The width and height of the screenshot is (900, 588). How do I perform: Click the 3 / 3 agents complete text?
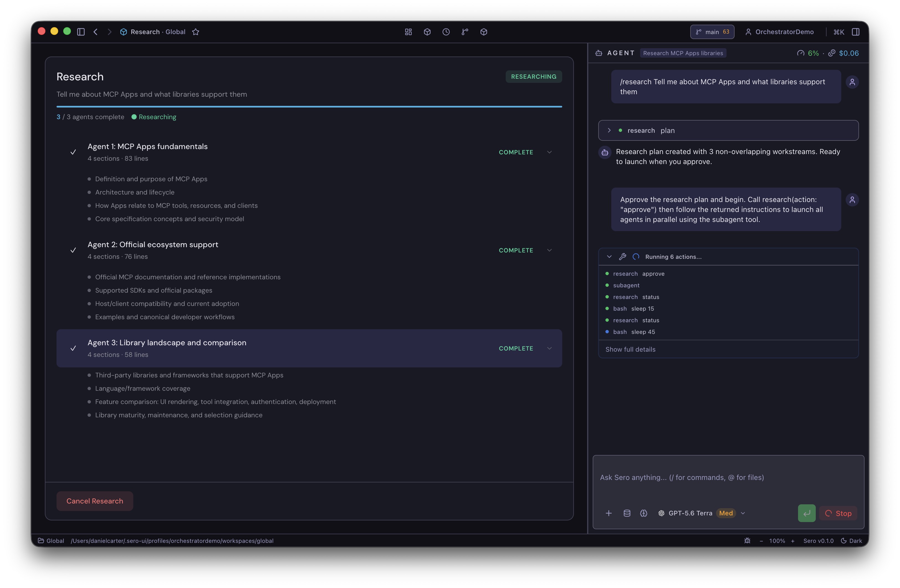click(90, 117)
